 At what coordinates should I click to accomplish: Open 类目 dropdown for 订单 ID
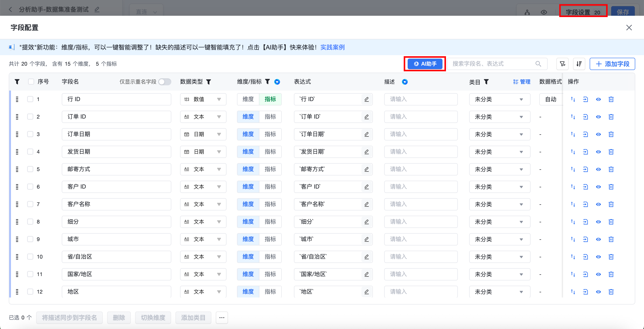point(499,117)
